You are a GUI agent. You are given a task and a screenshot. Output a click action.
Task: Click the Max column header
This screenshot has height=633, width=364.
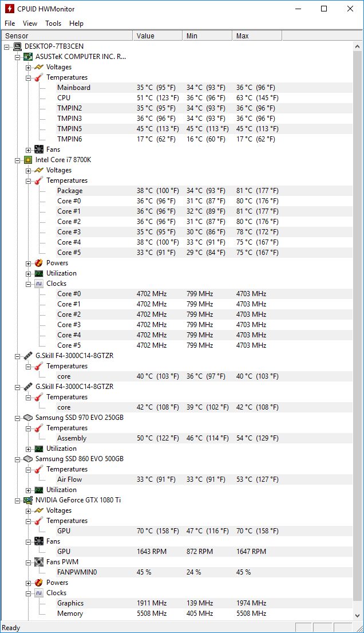click(x=257, y=36)
